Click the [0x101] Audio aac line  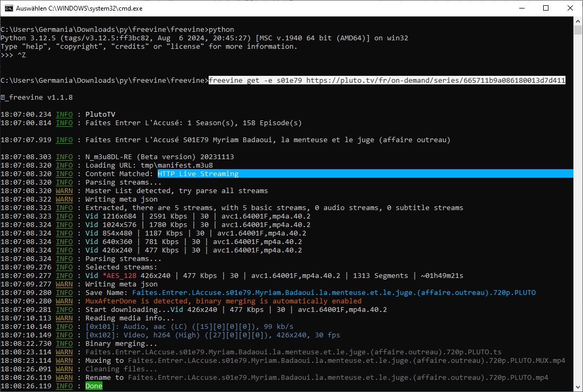(x=189, y=327)
